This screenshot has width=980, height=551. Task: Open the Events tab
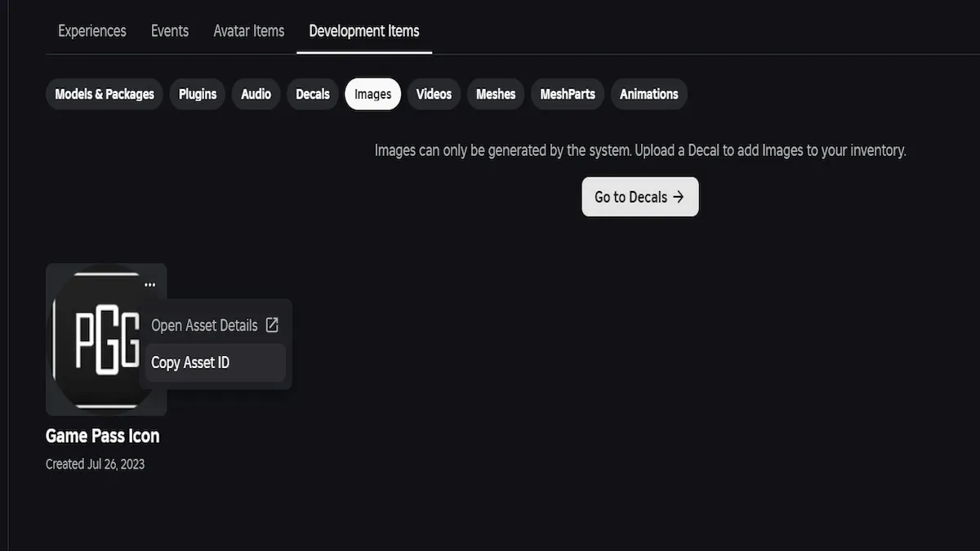170,31
